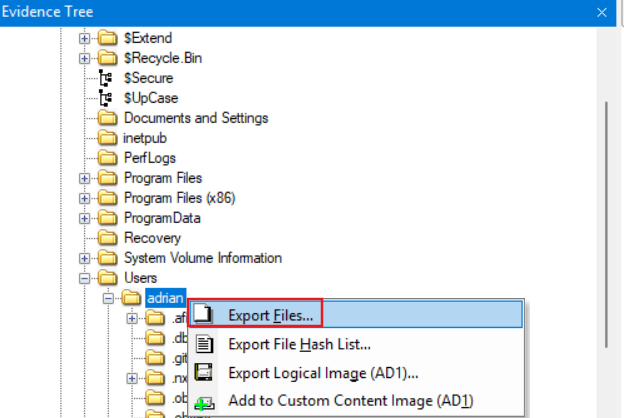Click the Recovery folder icon
The width and height of the screenshot is (624, 418).
click(109, 238)
